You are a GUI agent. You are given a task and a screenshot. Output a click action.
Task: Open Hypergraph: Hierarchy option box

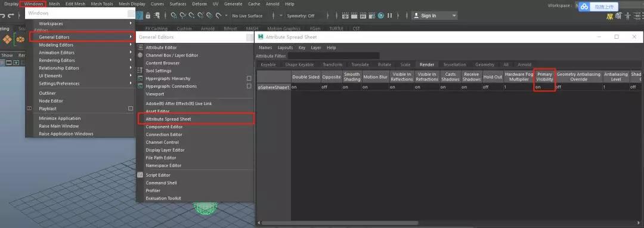click(249, 78)
